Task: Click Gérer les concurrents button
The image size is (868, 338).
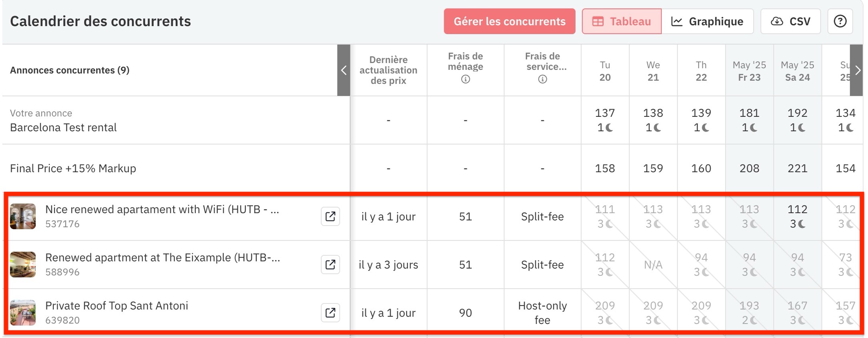Action: pyautogui.click(x=509, y=21)
